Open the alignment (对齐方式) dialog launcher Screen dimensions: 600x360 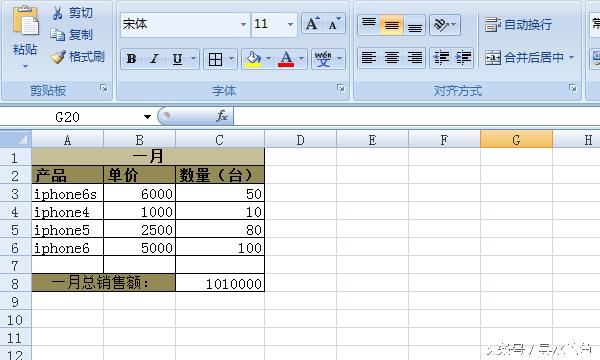point(572,88)
